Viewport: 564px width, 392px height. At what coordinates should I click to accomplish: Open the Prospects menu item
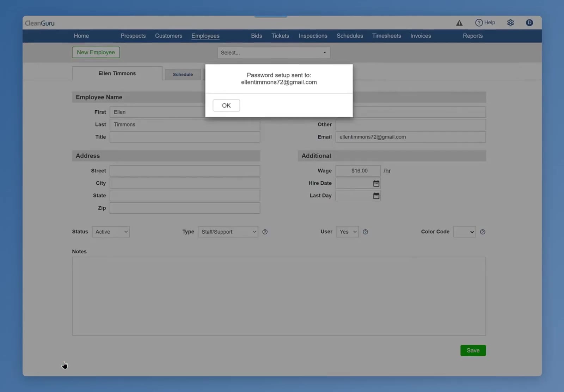(x=133, y=36)
